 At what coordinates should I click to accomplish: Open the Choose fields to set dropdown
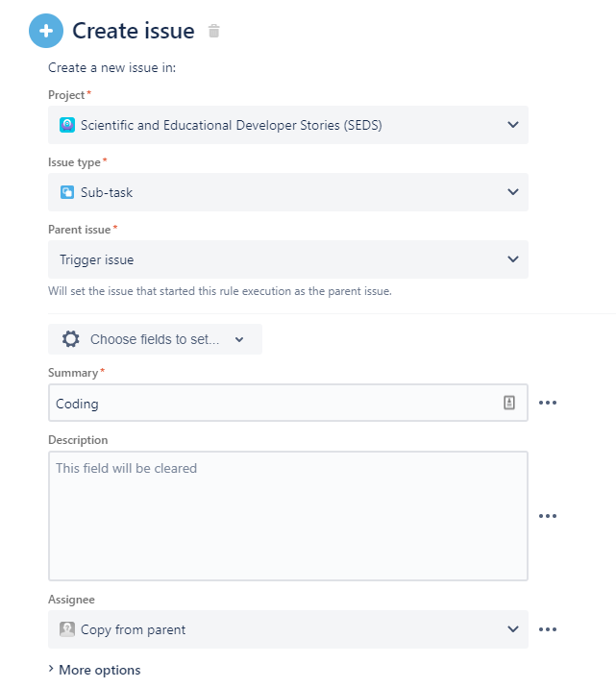(x=155, y=339)
